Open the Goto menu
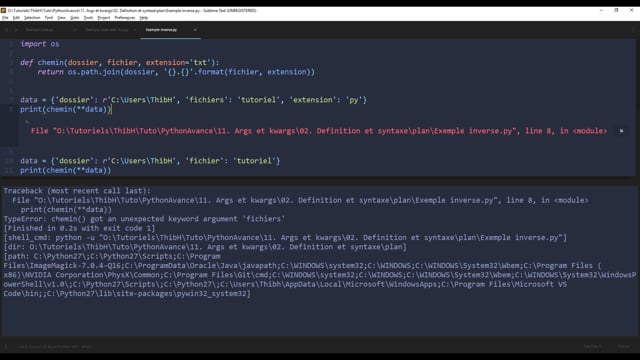 click(75, 18)
